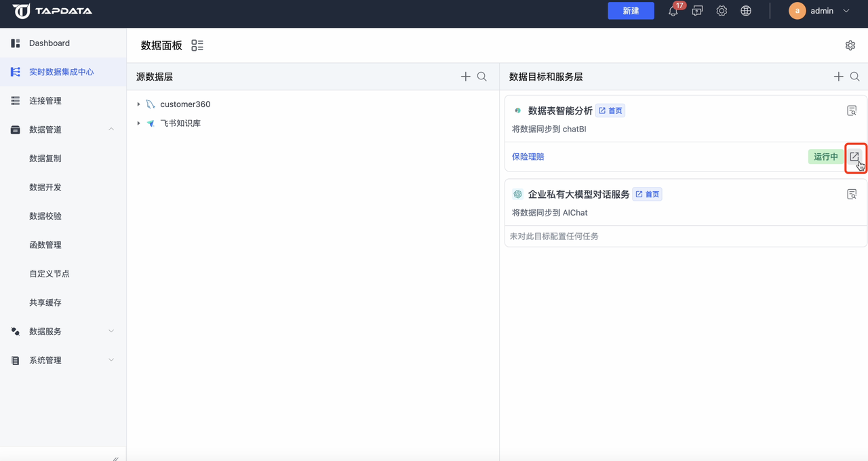Open dashboard settings gear on the right
This screenshot has width=868, height=461.
pos(850,45)
